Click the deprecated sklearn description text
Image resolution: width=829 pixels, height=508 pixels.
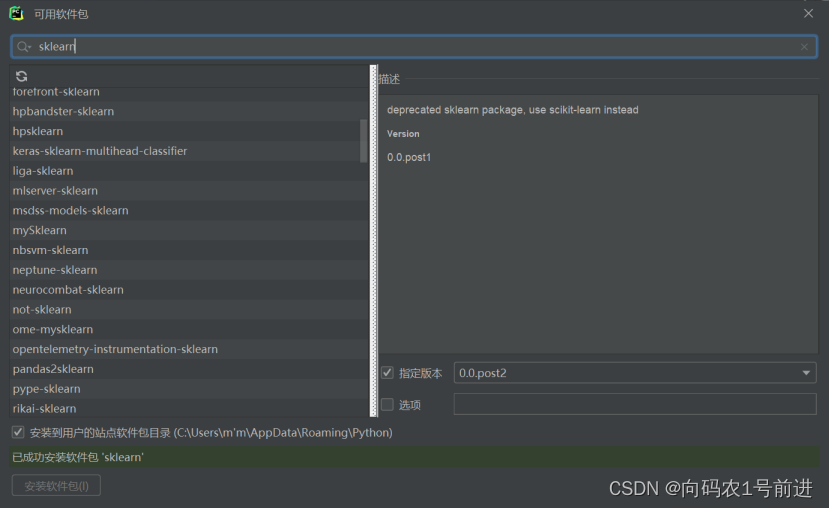click(x=512, y=110)
